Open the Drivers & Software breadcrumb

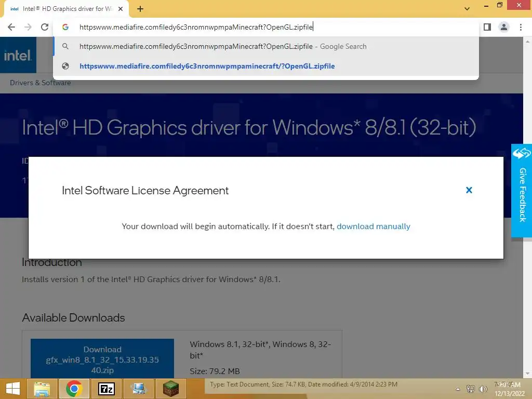pos(41,83)
